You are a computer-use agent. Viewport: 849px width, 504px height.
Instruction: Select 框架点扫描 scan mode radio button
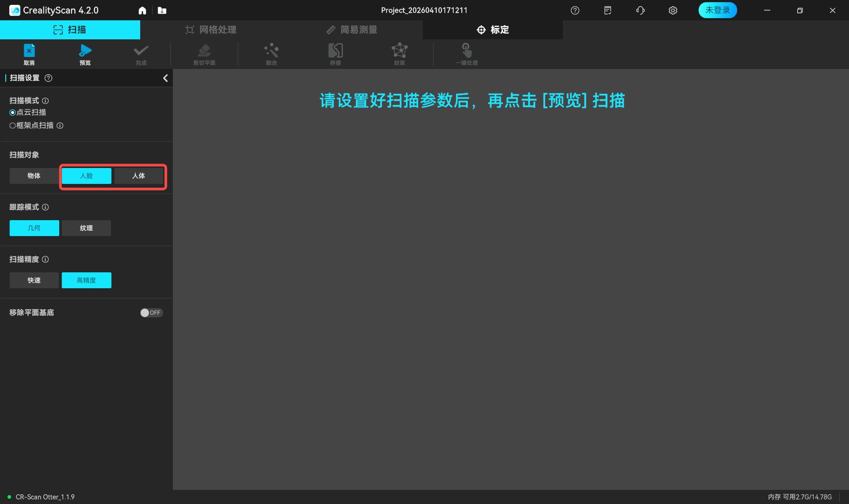(12, 126)
